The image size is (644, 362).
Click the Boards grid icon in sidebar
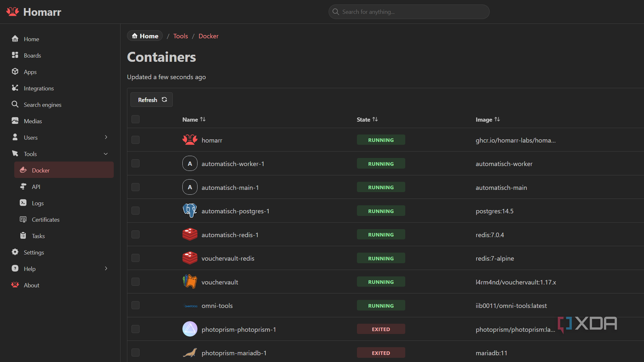coord(15,55)
